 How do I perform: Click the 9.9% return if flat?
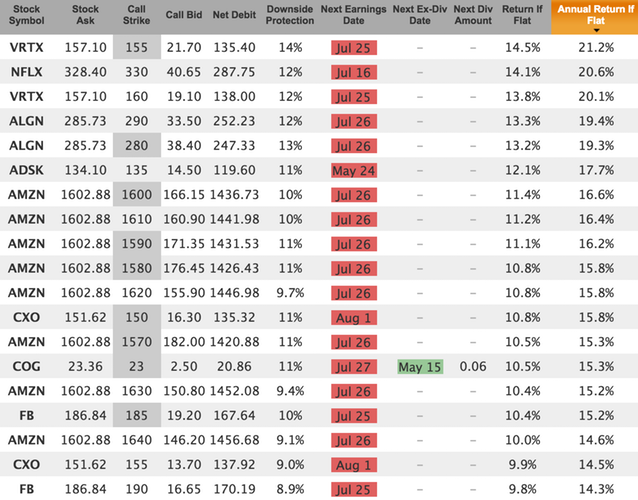(522, 465)
